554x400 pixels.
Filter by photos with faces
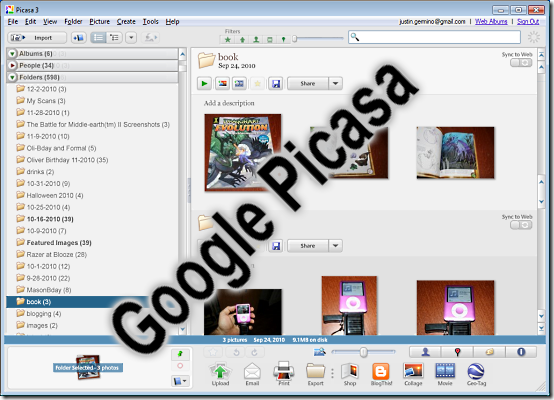click(x=256, y=40)
